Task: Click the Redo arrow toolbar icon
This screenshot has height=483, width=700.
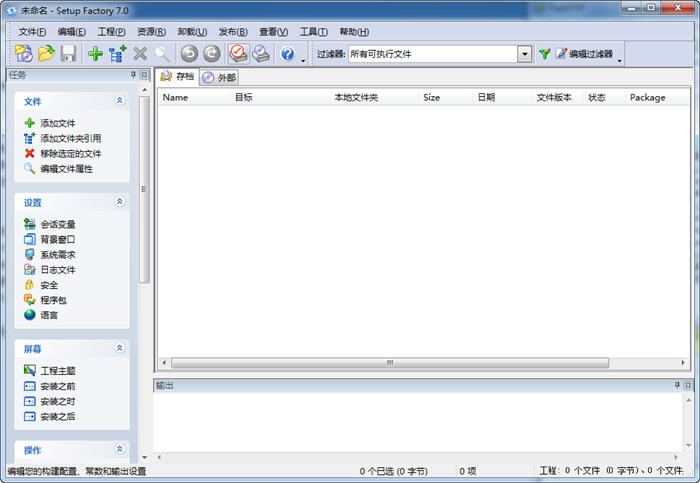Action: (212, 54)
